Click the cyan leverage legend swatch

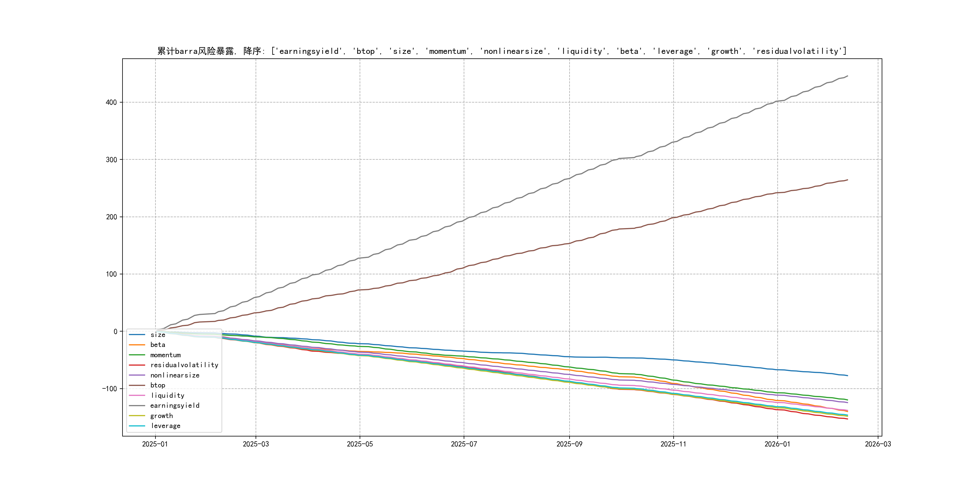pos(137,426)
